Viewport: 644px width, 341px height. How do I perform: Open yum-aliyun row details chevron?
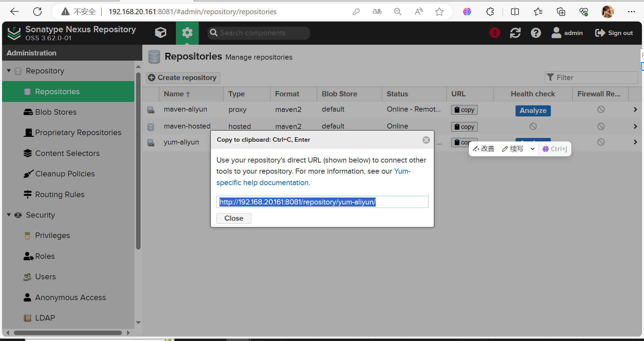[635, 142]
